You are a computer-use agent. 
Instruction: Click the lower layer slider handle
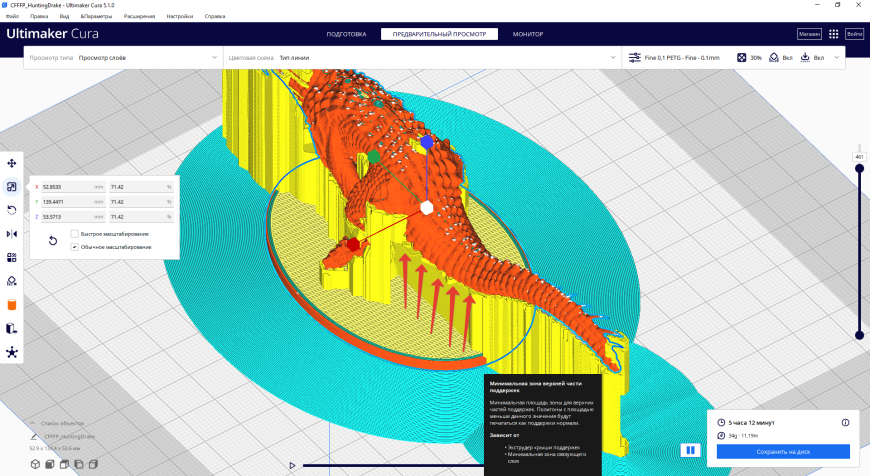(x=859, y=335)
